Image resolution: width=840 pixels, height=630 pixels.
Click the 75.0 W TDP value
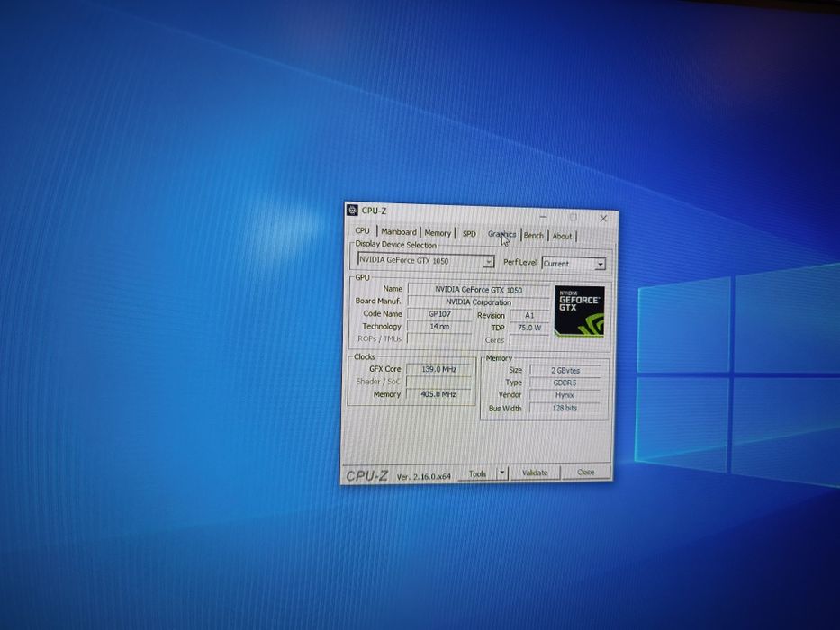click(529, 328)
